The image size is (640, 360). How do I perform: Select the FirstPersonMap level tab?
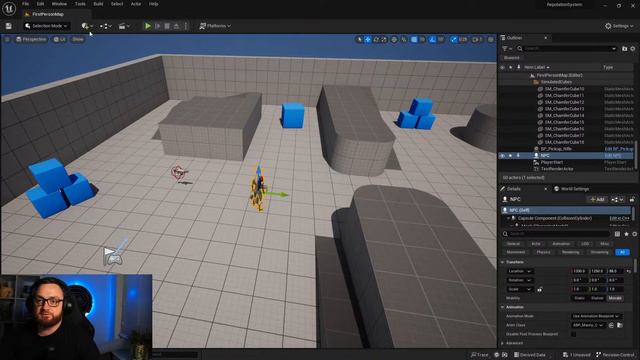(x=48, y=14)
